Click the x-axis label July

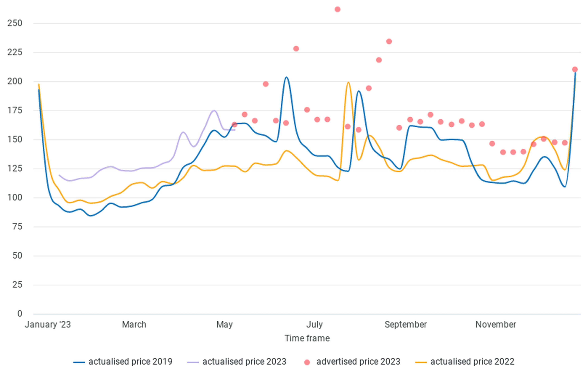315,325
